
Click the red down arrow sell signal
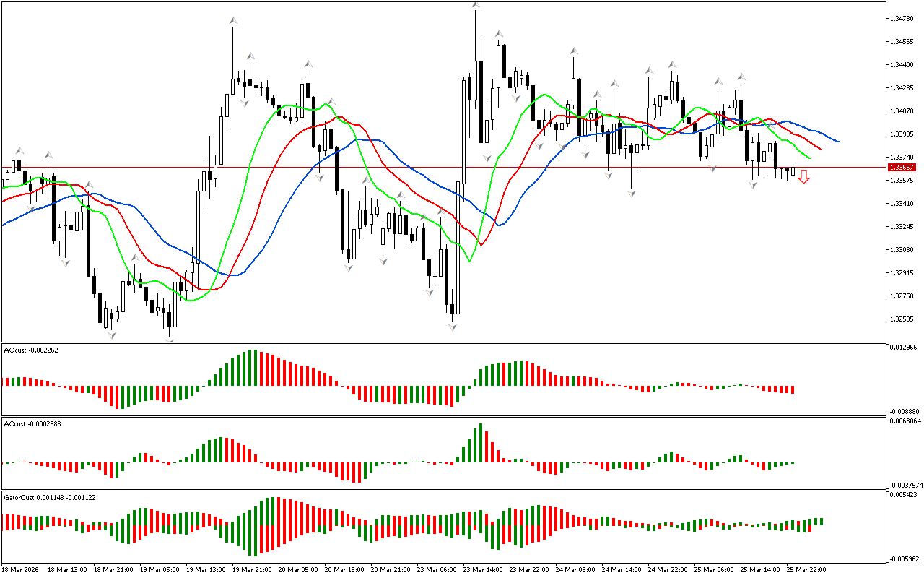[803, 176]
